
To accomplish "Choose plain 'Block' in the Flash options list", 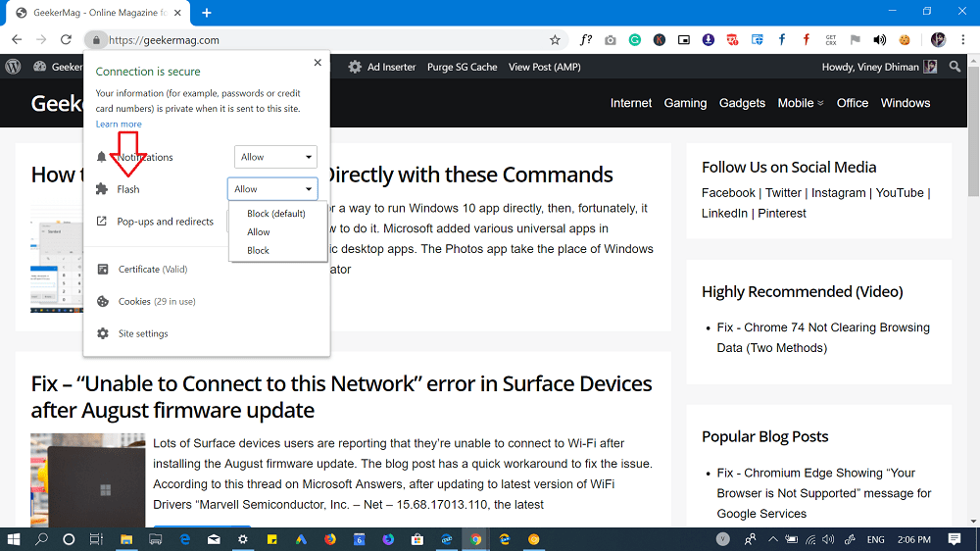I will [258, 250].
